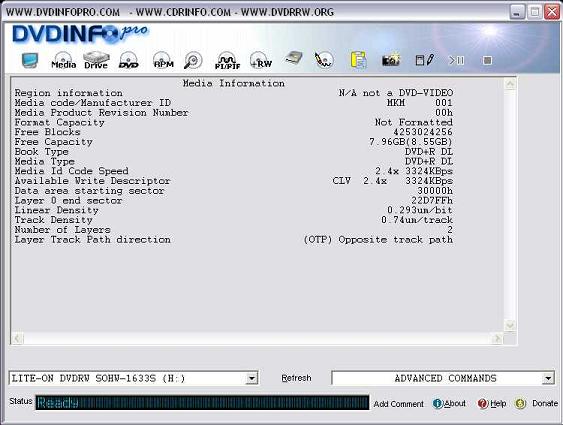Select the 'Media Id Code Speed' label
This screenshot has height=425, width=563.
(x=71, y=171)
